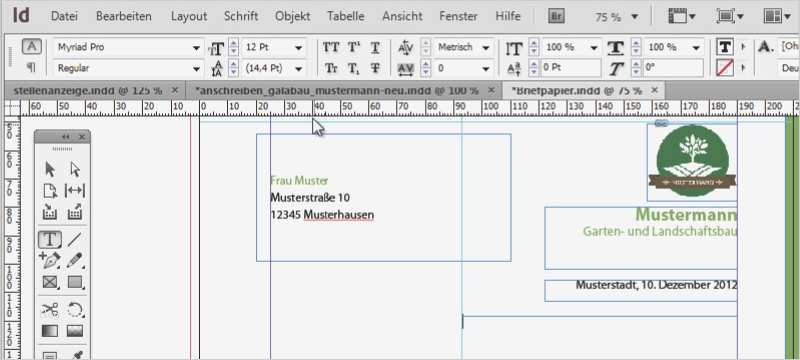Viewport: 800px width, 360px height.
Task: Open the Metrisch kerning dropdown
Action: tap(486, 47)
